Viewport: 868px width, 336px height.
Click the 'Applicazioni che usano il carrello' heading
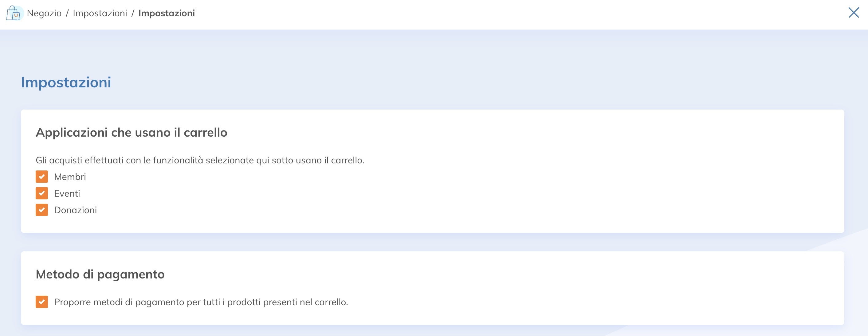[132, 133]
